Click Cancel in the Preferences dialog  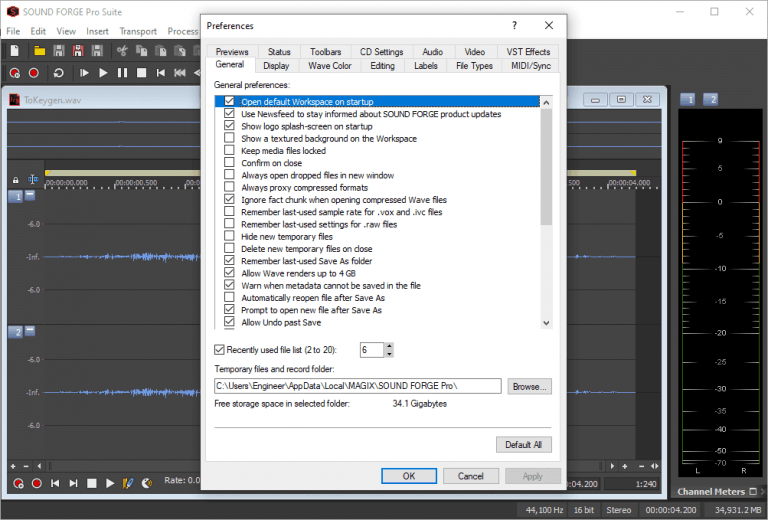click(x=471, y=476)
